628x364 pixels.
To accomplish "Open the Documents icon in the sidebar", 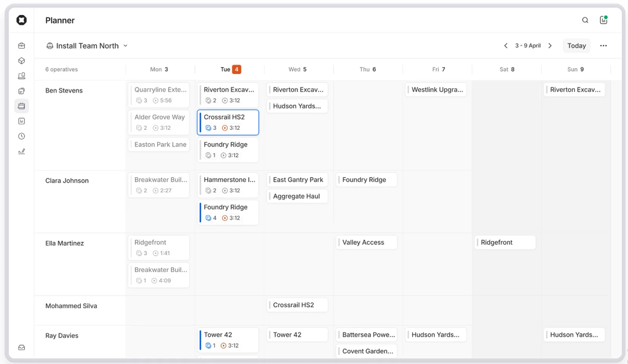I will point(22,91).
